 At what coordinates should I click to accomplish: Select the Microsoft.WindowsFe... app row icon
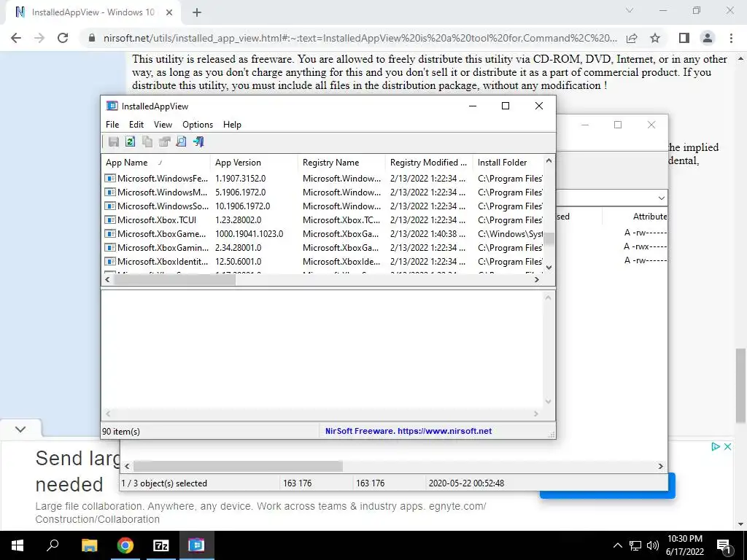tap(110, 179)
